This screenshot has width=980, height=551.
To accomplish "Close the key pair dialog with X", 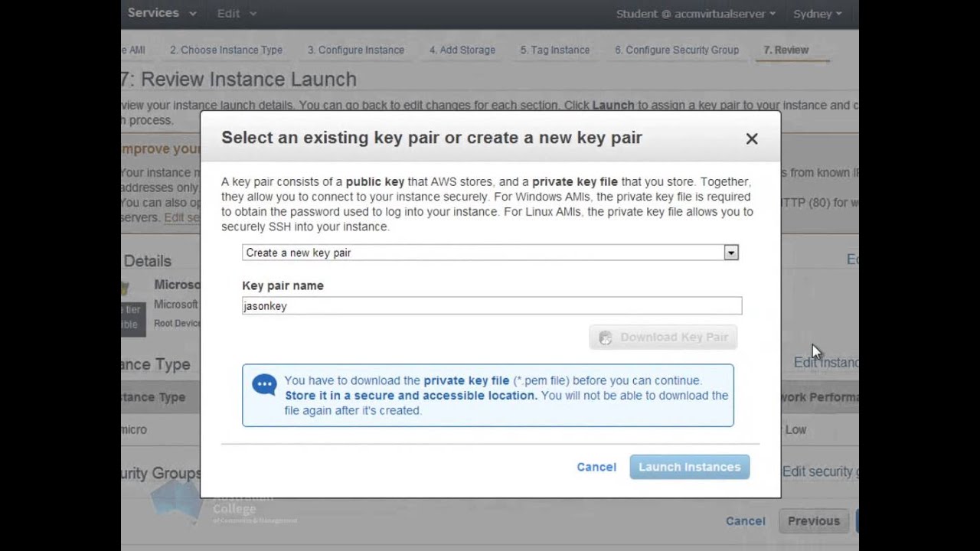I will pos(752,139).
